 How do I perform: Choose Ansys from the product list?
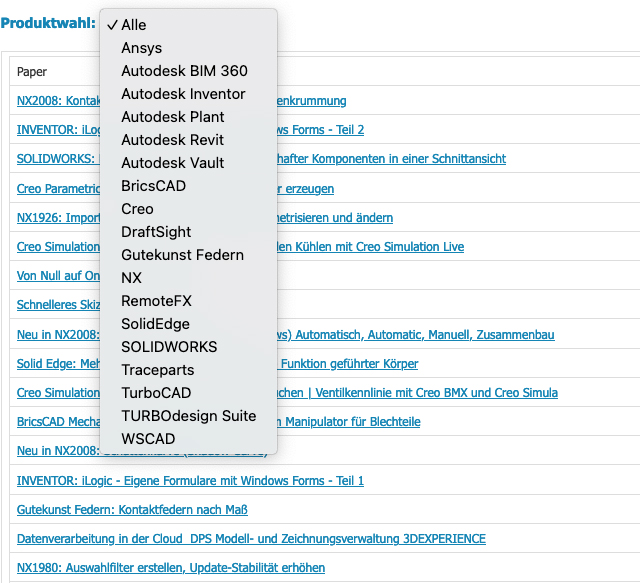click(x=188, y=48)
